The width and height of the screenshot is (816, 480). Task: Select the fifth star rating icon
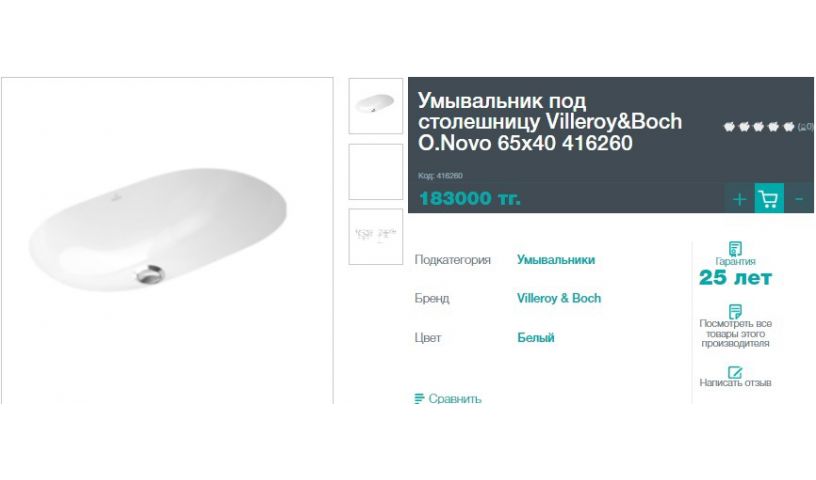pyautogui.click(x=789, y=127)
